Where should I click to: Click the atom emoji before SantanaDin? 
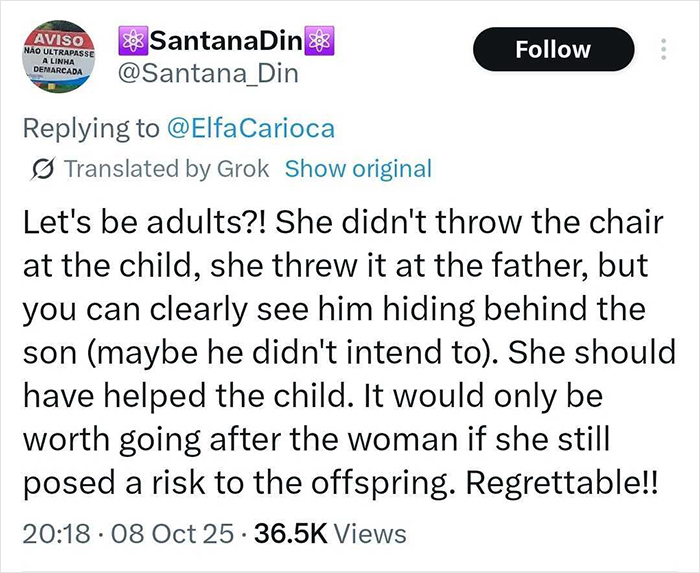[x=132, y=41]
